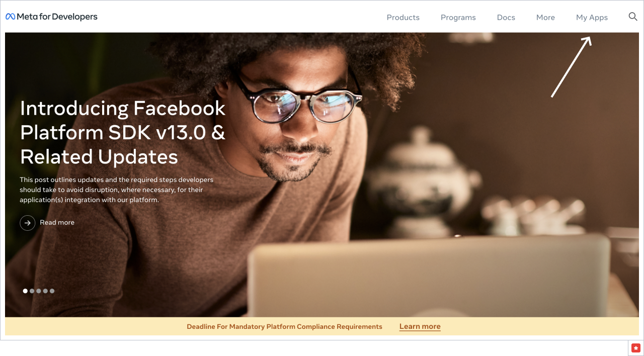
Task: Expand the Programs menu
Action: pos(458,17)
